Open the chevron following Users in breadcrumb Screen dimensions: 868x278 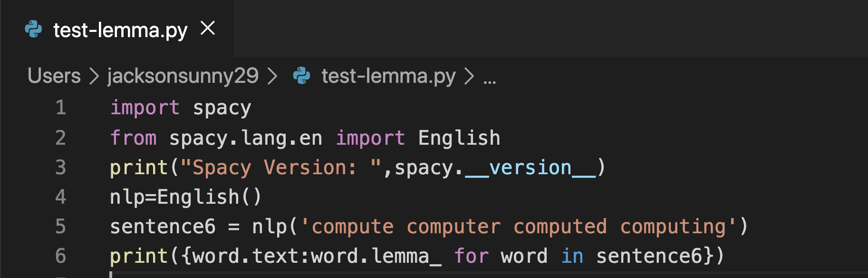[x=95, y=76]
